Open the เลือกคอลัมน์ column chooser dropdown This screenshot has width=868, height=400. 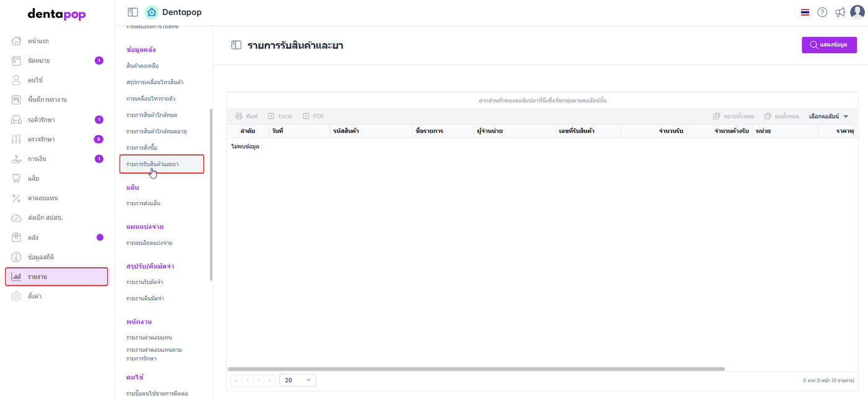(829, 116)
